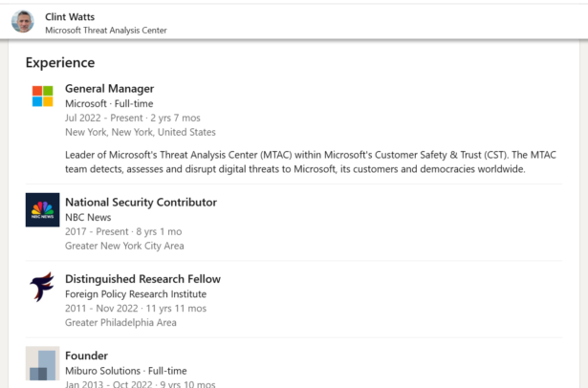Open the NBC News logo
The height and width of the screenshot is (388, 588).
pos(42,210)
